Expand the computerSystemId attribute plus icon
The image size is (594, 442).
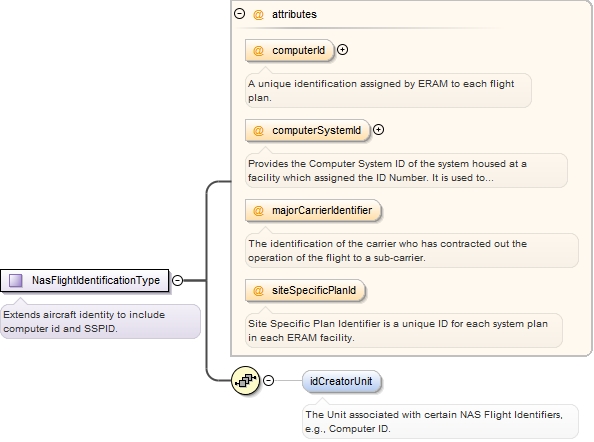coord(378,130)
